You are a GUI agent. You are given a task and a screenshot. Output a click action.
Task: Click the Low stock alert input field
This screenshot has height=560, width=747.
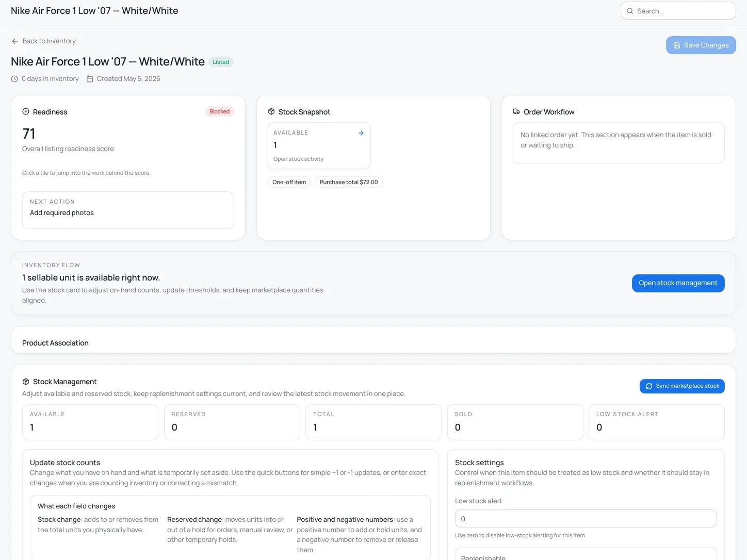pyautogui.click(x=586, y=519)
